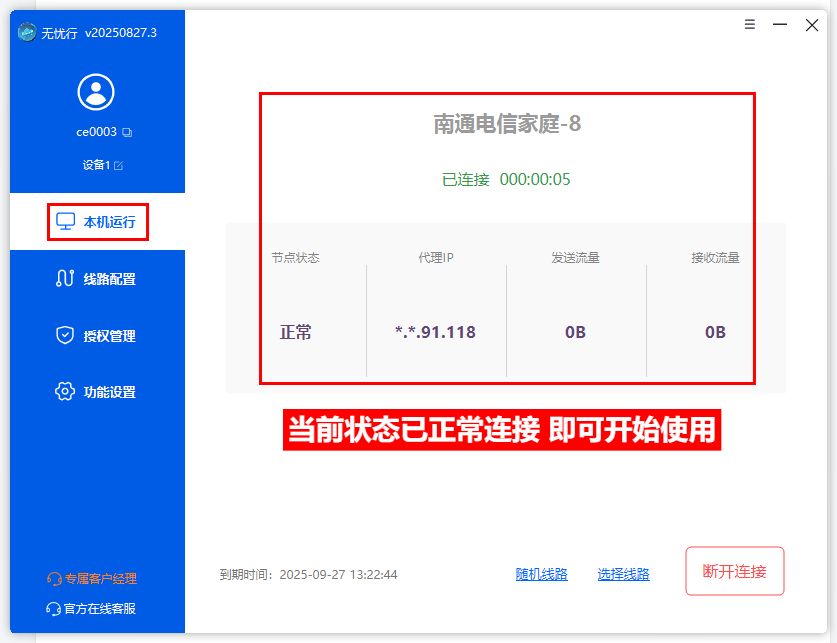837x643 pixels.
Task: Click the user avatar icon
Action: pyautogui.click(x=96, y=92)
